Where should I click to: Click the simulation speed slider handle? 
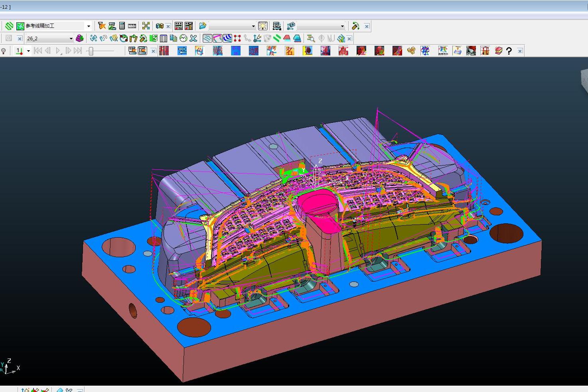[x=91, y=51]
